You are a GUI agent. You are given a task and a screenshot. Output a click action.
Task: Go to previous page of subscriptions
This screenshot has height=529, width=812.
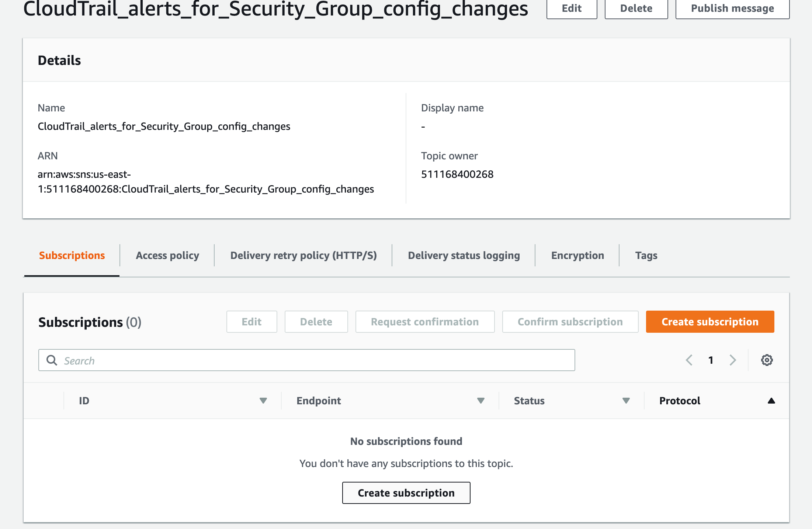[689, 360]
